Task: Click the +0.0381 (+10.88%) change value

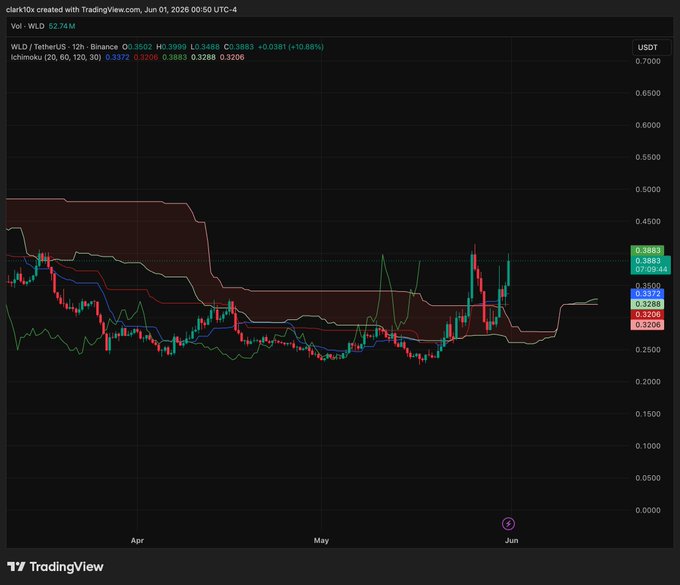Action: pos(291,47)
